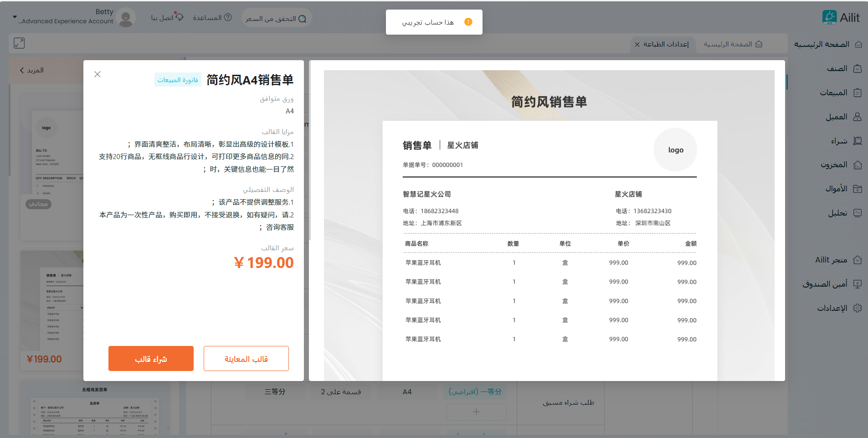Image resolution: width=868 pixels, height=438 pixels.
Task: Click the Buy template (شراء قالب) button
Action: 151,359
